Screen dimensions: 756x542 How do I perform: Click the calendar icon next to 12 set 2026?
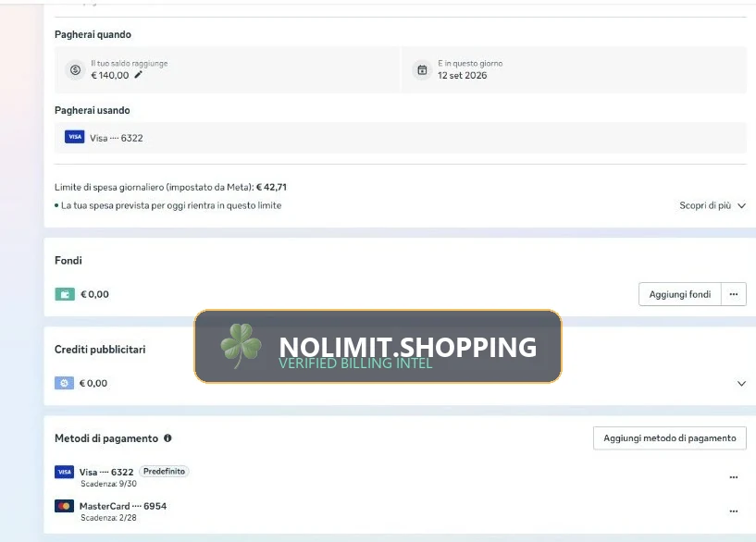[422, 70]
